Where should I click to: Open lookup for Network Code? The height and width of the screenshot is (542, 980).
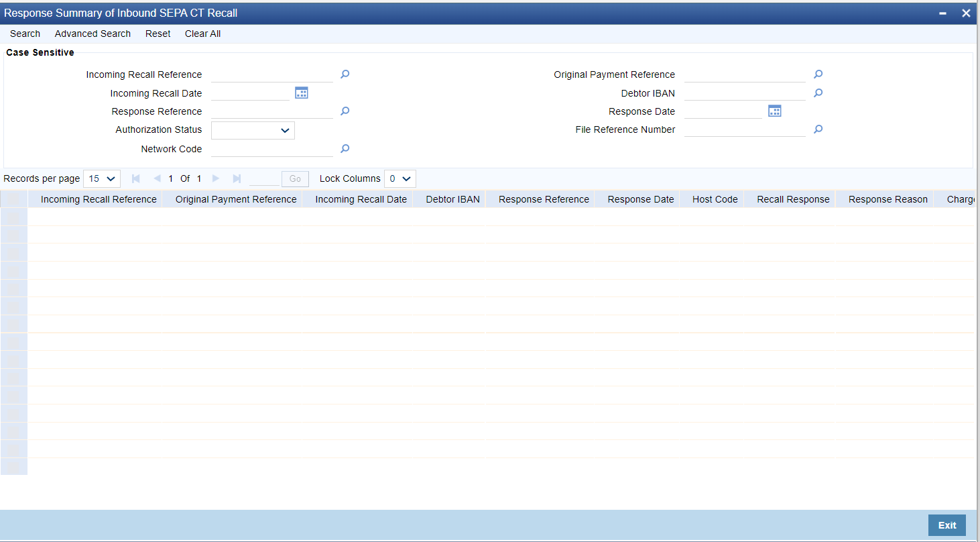(x=345, y=149)
